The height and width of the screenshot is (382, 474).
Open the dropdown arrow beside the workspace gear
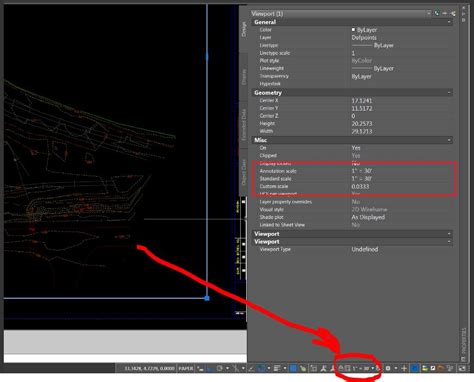pyautogui.click(x=396, y=368)
